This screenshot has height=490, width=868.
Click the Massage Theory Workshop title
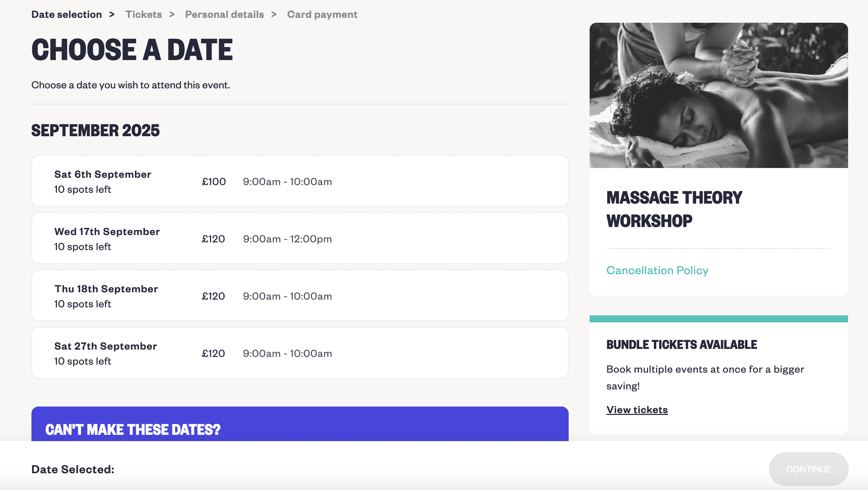674,209
